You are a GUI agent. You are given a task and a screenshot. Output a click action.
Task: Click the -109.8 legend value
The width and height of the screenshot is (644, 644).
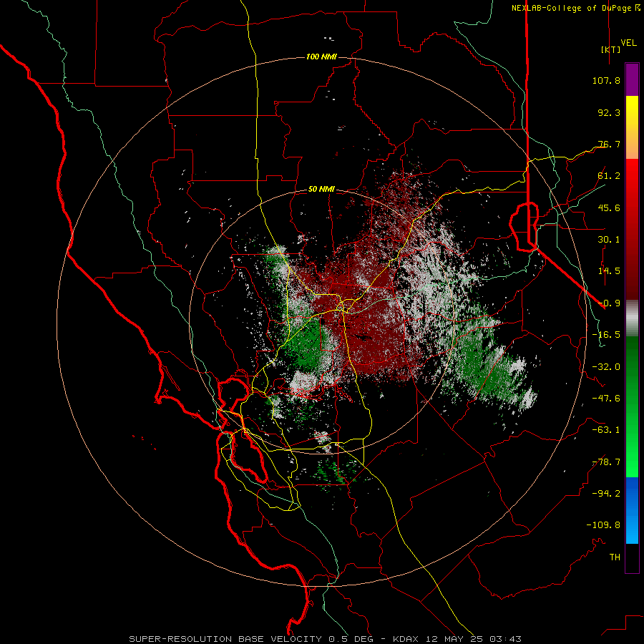coord(603,525)
